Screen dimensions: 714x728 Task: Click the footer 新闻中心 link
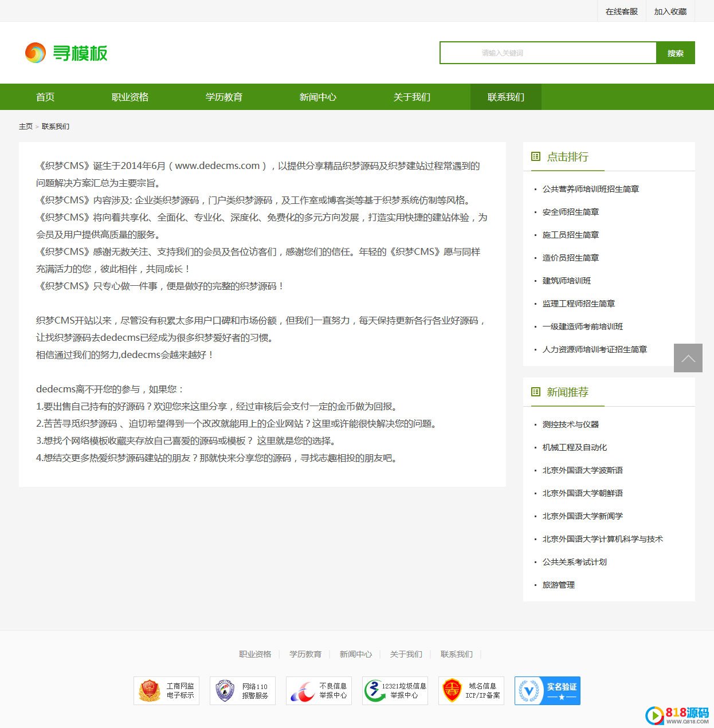click(356, 654)
